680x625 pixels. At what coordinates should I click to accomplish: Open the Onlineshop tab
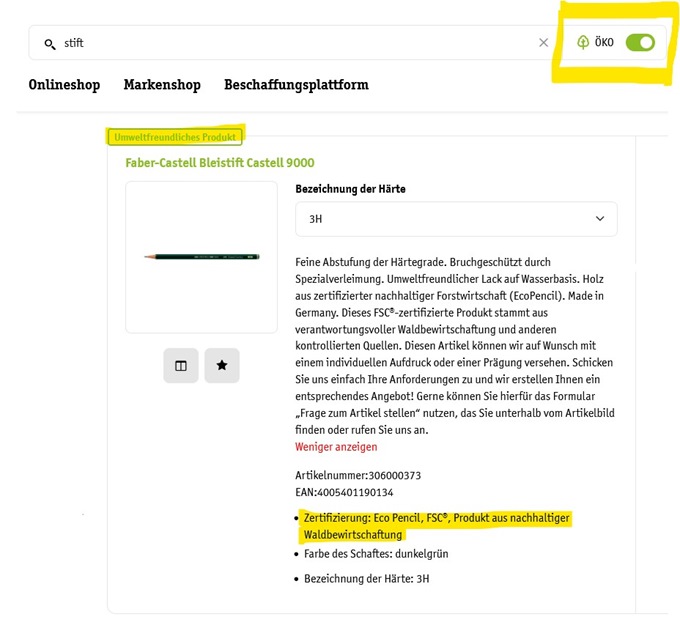coord(64,85)
